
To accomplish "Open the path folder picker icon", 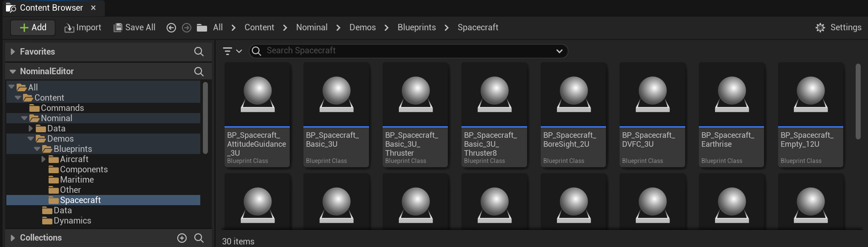I will pyautogui.click(x=202, y=28).
